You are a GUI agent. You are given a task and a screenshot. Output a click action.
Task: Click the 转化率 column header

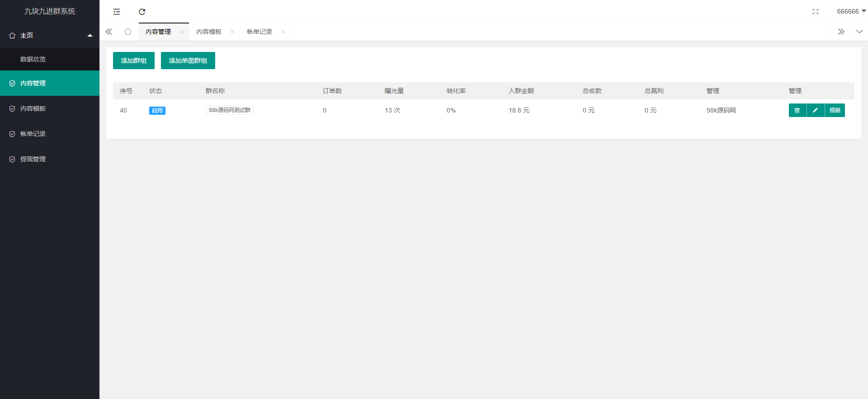(456, 91)
